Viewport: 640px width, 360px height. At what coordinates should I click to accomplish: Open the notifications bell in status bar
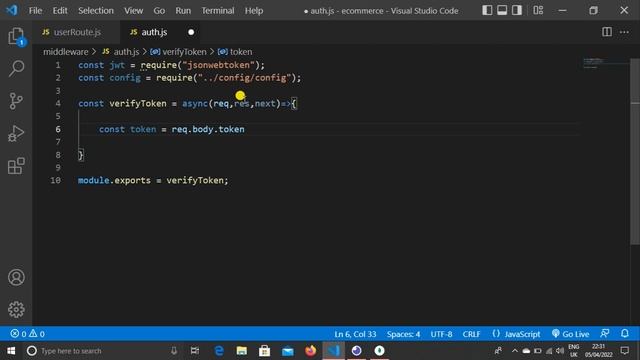[x=624, y=333]
